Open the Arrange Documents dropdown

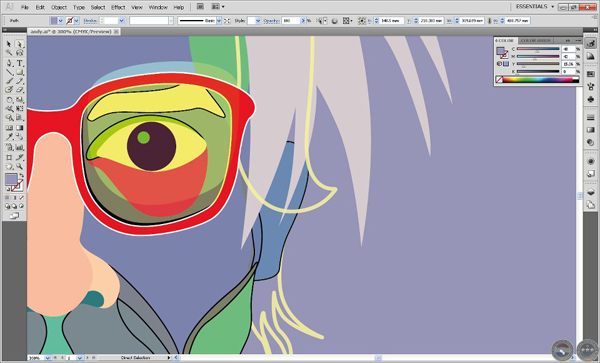[x=218, y=7]
